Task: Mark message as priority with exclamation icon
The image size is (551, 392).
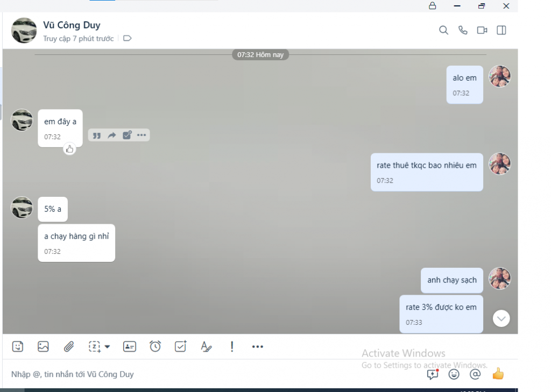Action: [232, 347]
